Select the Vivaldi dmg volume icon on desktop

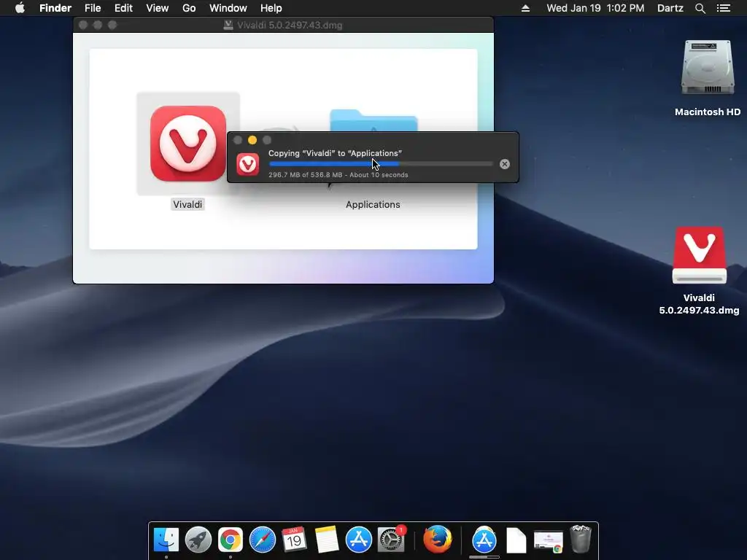[699, 255]
